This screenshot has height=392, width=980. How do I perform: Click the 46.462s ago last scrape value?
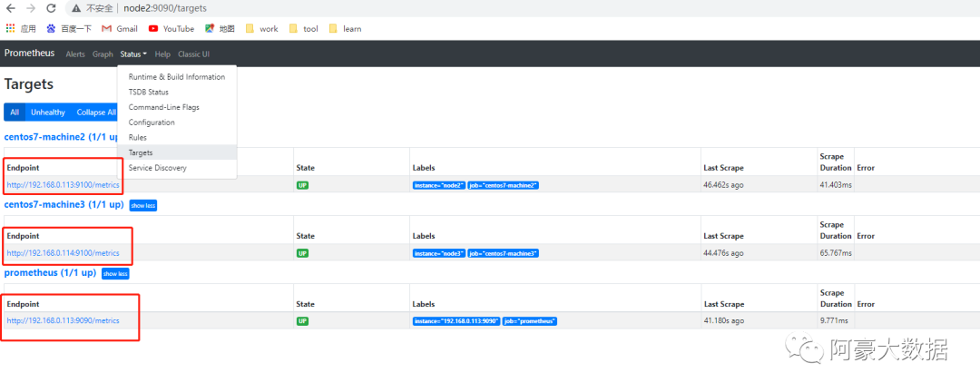[724, 186]
